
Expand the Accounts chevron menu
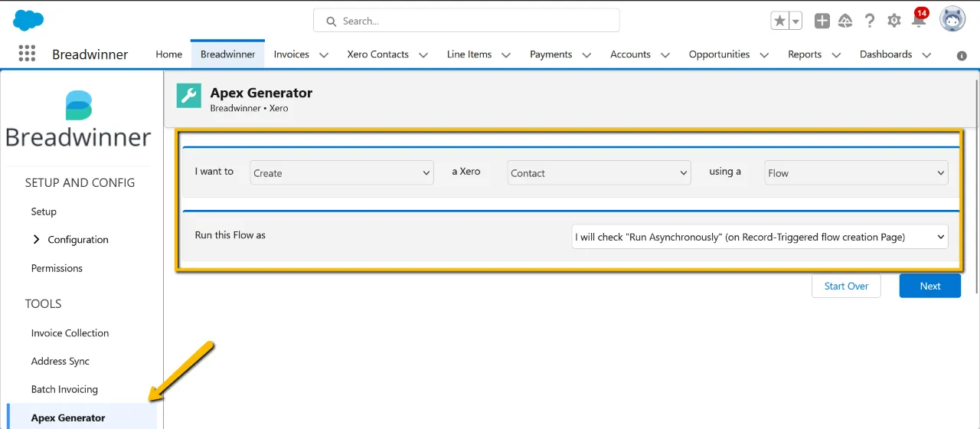(665, 55)
